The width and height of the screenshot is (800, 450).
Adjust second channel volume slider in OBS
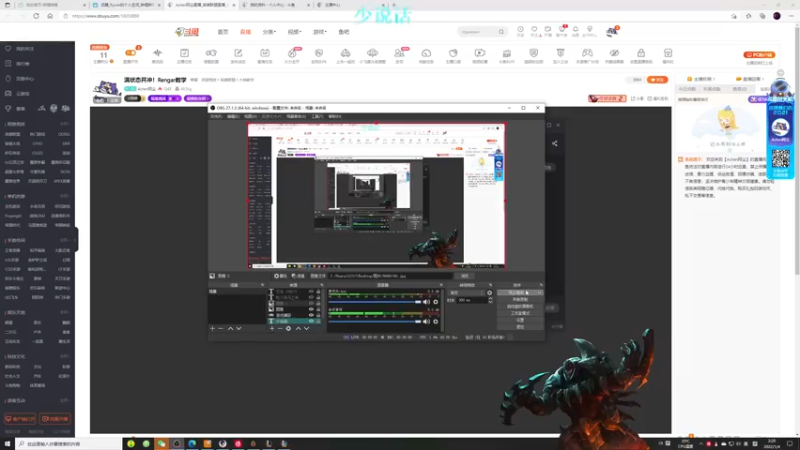[375, 321]
